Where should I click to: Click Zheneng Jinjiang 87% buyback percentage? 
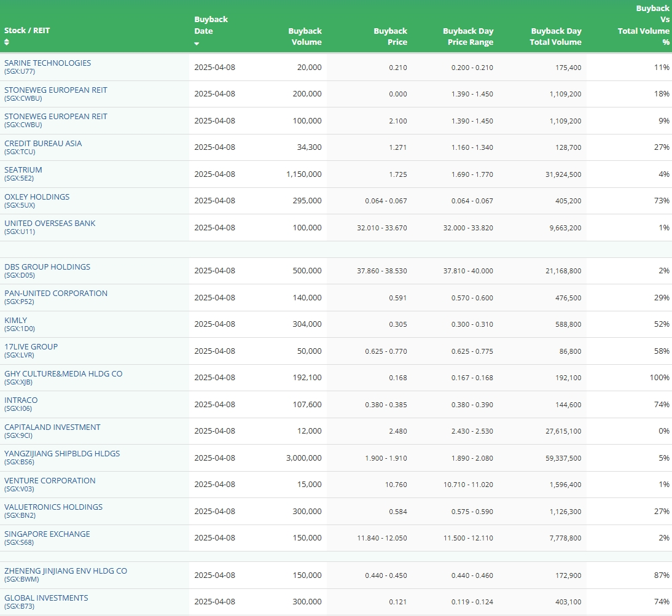point(662,575)
